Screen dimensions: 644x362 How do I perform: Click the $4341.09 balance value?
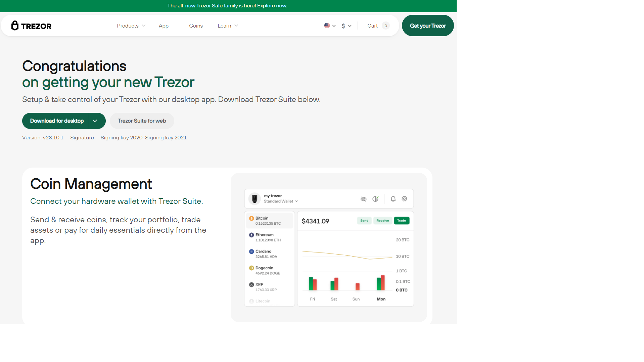point(315,221)
